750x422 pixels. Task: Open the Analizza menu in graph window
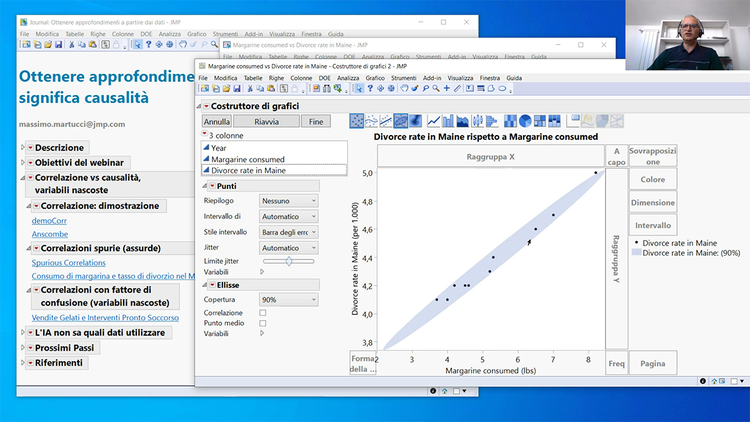[x=348, y=77]
